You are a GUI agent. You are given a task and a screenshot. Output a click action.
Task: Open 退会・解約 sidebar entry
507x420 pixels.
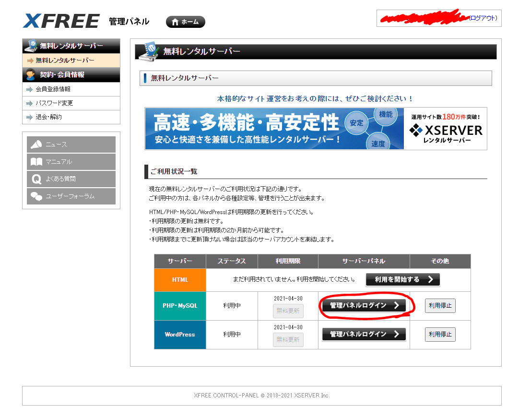(71, 117)
